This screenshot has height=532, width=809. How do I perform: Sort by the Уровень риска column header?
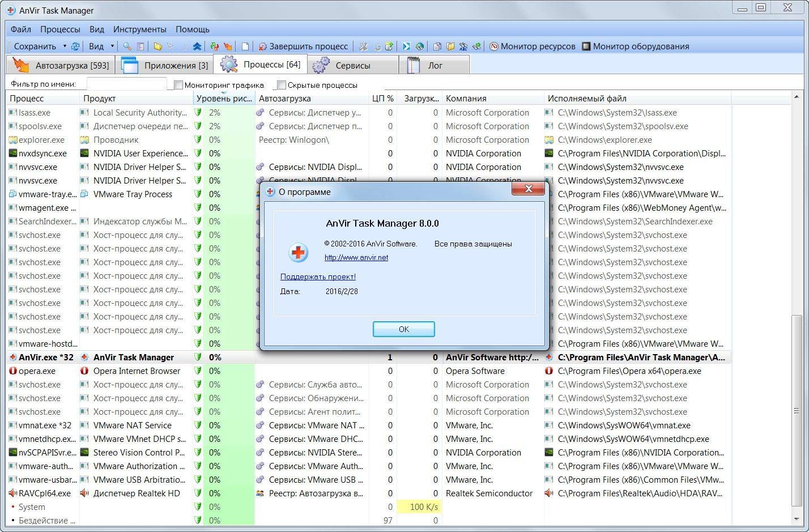(x=224, y=99)
